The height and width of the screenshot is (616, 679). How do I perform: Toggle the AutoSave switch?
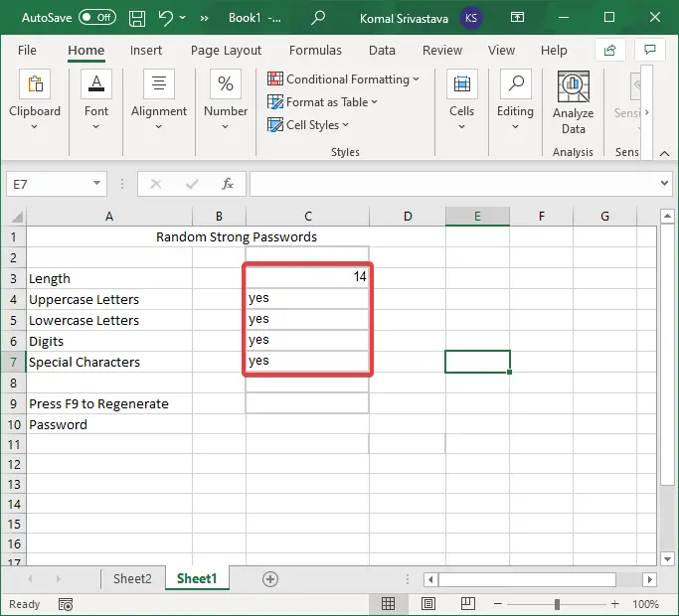(97, 17)
